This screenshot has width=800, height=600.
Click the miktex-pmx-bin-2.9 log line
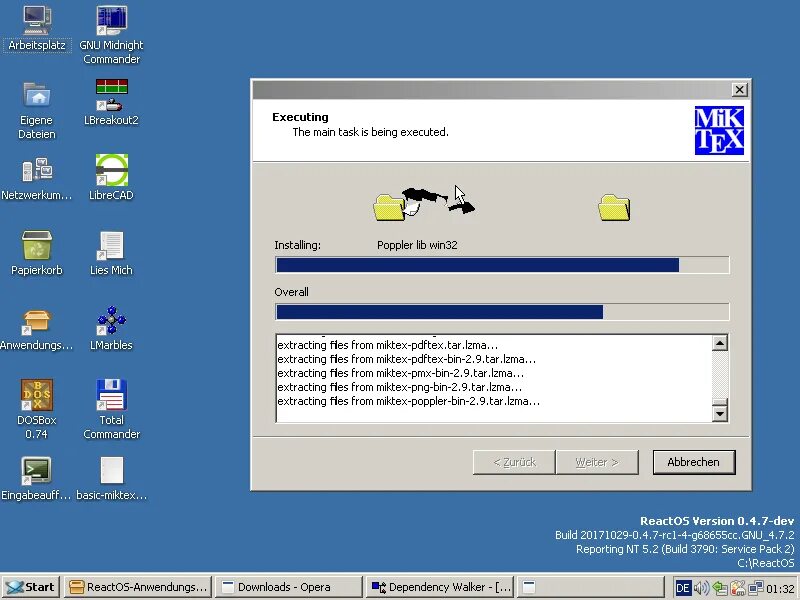401,373
